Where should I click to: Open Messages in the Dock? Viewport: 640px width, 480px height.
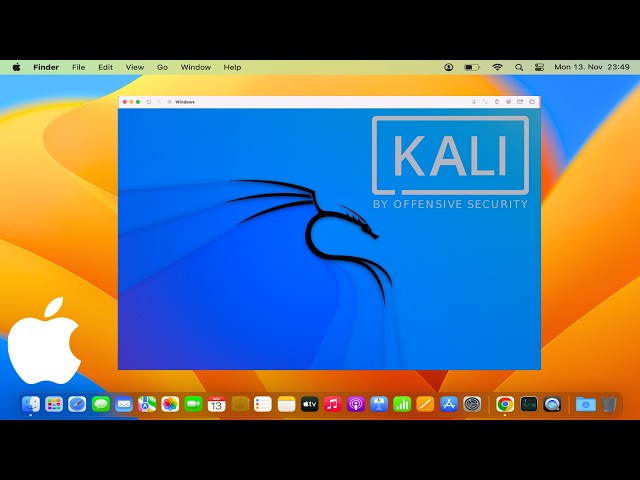tap(100, 404)
